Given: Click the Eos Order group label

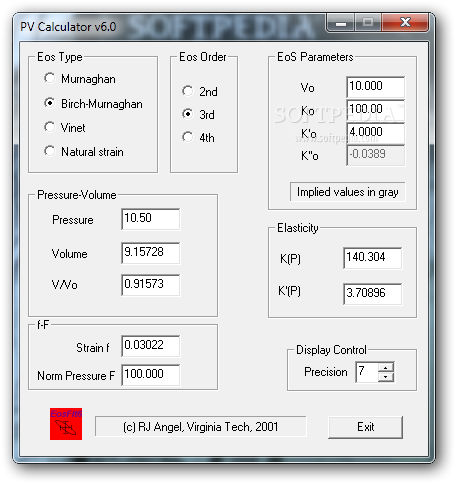Looking at the screenshot, I should tap(203, 57).
